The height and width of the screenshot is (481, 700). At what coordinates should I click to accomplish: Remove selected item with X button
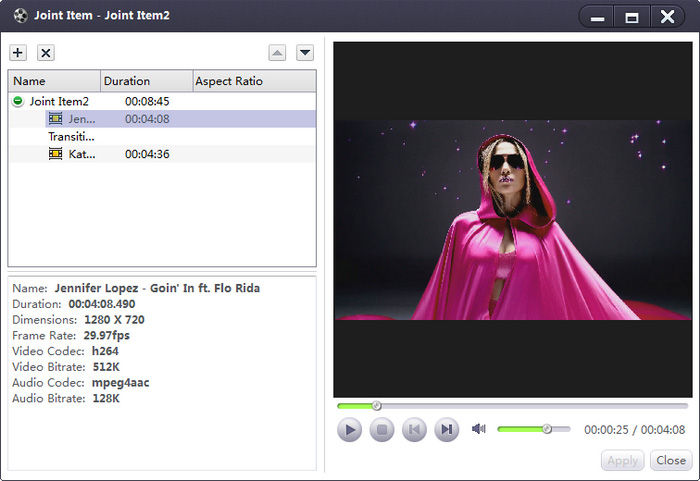tap(46, 53)
